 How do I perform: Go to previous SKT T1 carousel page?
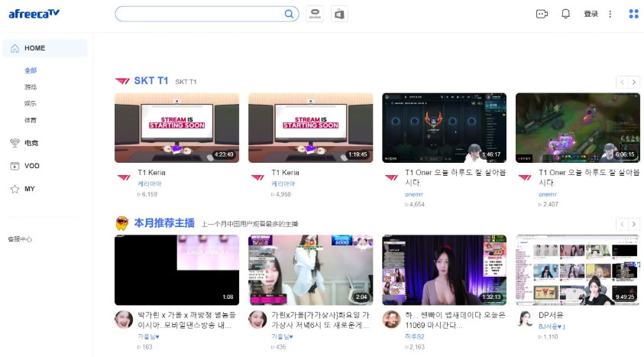coord(622,82)
